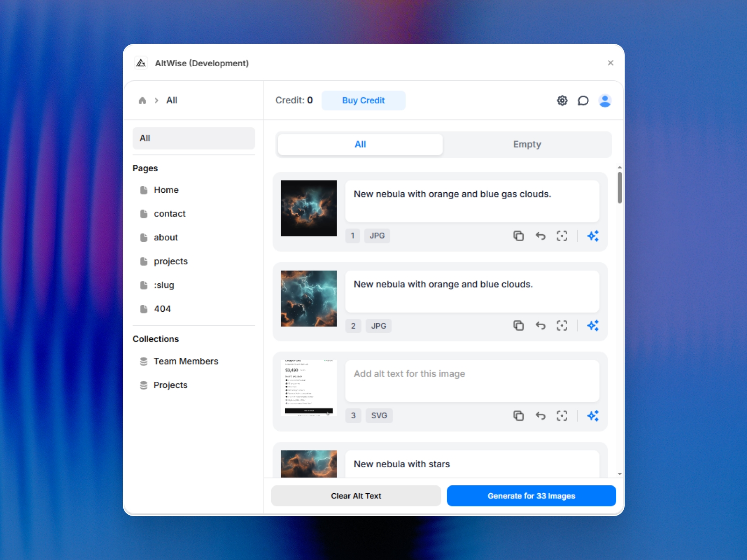Open the settings gear
The width and height of the screenshot is (747, 560).
[x=562, y=100]
